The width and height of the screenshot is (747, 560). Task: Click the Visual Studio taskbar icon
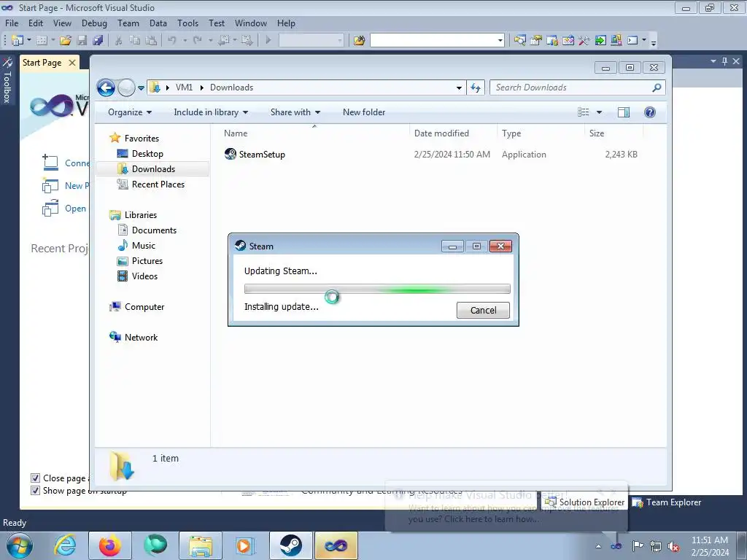click(x=336, y=545)
